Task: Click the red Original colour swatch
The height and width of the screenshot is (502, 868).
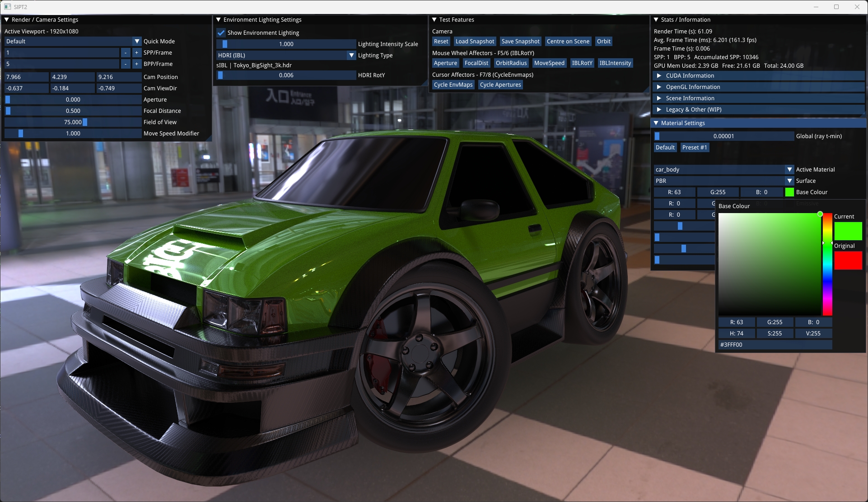Action: click(x=848, y=260)
